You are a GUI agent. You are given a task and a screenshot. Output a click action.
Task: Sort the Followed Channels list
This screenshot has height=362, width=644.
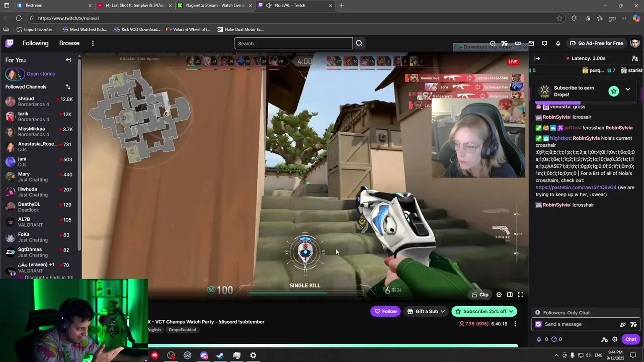coord(68,87)
